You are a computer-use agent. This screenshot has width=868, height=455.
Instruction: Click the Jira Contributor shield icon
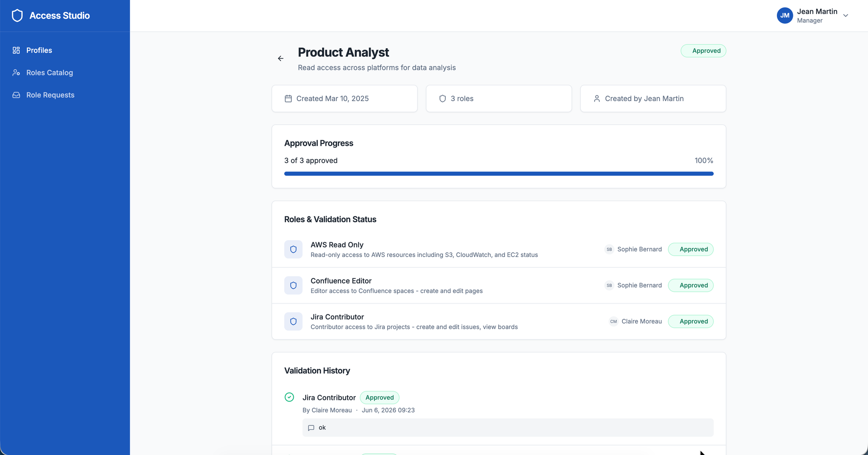click(293, 322)
